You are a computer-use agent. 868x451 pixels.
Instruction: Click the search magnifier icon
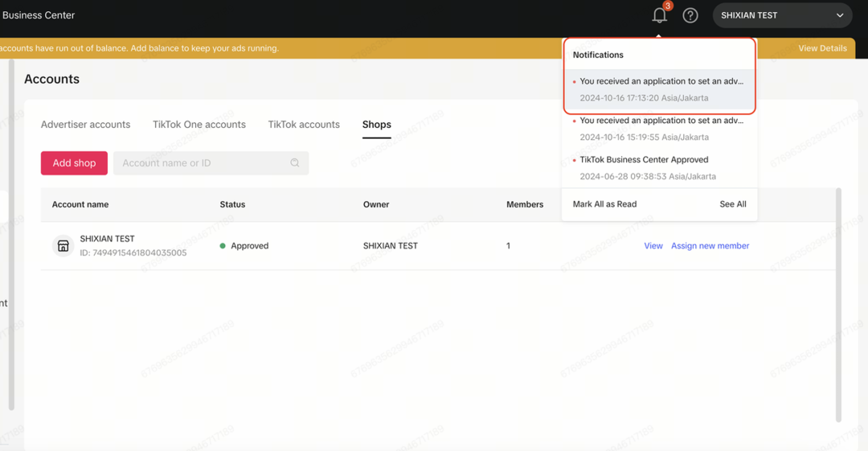[x=295, y=163]
